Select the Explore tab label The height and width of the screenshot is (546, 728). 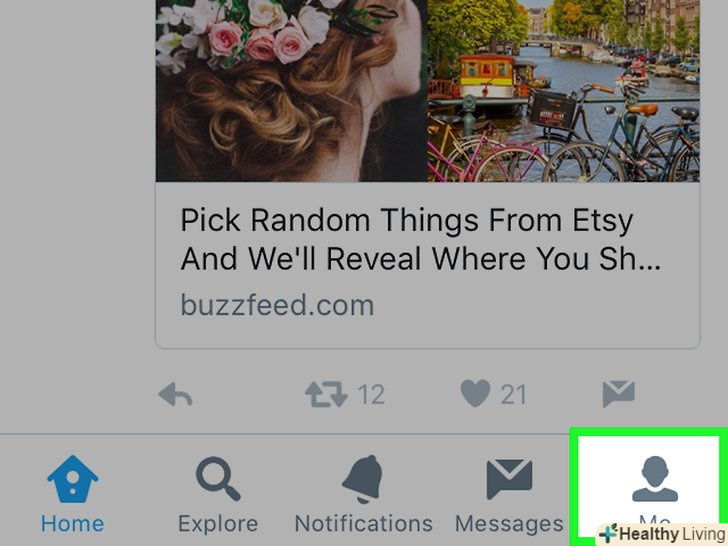pyautogui.click(x=218, y=524)
